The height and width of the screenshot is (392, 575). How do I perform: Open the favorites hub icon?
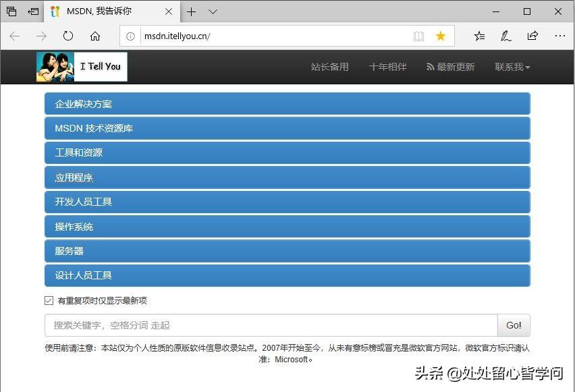[x=479, y=36]
